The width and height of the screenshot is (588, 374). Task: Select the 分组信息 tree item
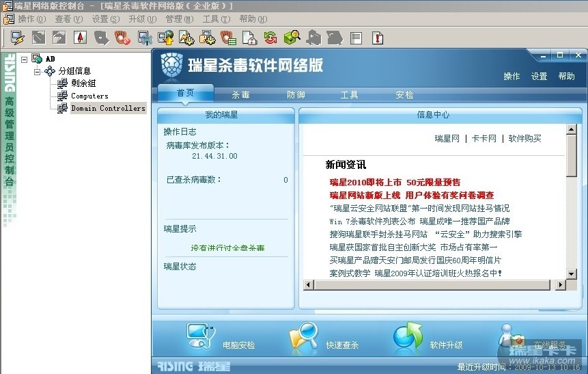point(74,71)
